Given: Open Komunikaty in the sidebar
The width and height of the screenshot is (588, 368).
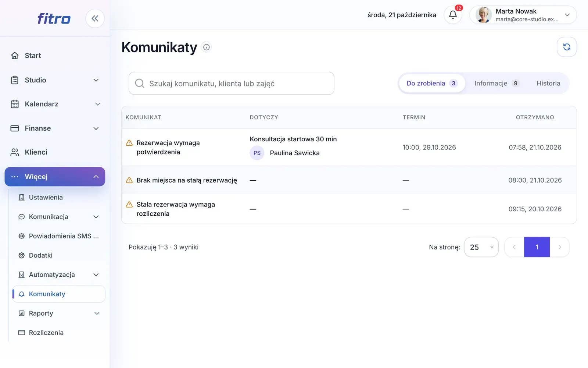Looking at the screenshot, I should tap(59, 294).
